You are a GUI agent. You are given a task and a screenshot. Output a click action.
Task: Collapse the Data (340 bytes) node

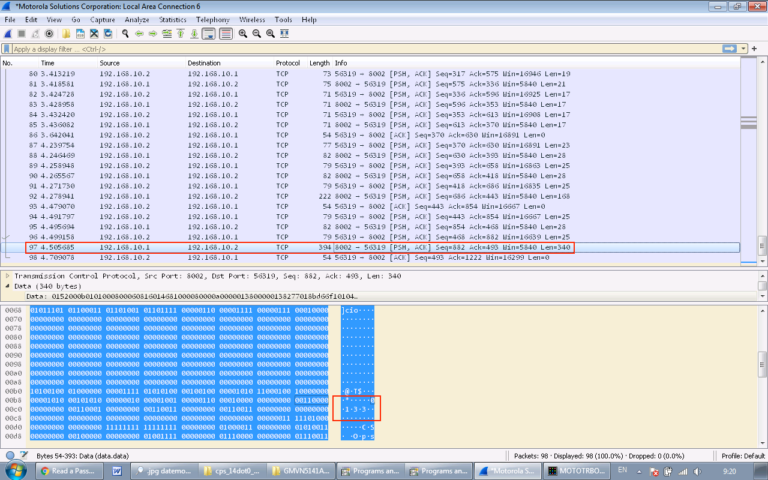pyautogui.click(x=9, y=286)
